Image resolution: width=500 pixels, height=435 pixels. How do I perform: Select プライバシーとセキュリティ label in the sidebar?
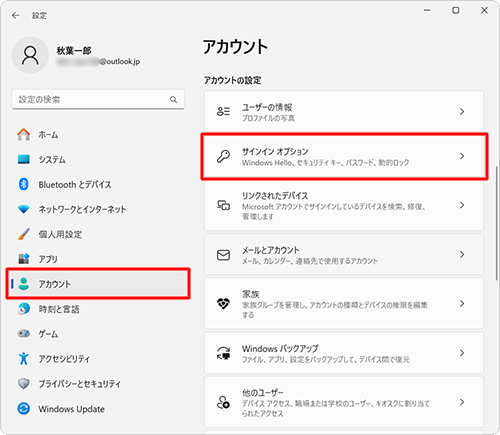pyautogui.click(x=79, y=384)
